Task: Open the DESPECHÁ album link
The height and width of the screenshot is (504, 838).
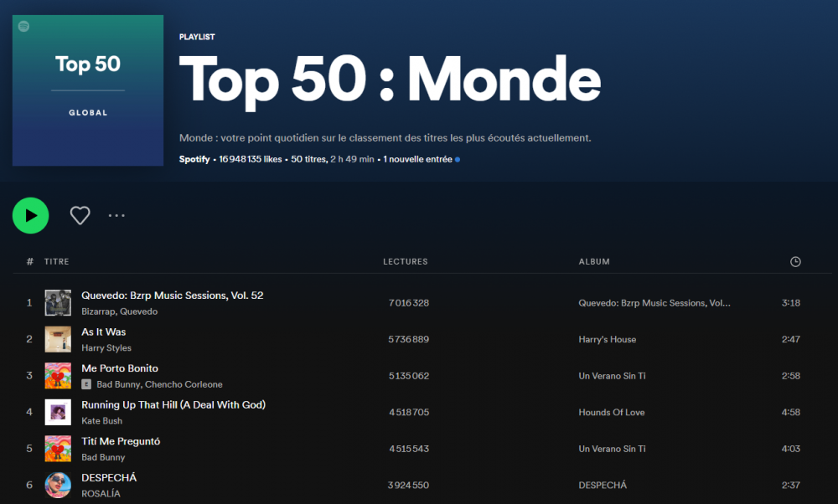Action: (603, 486)
